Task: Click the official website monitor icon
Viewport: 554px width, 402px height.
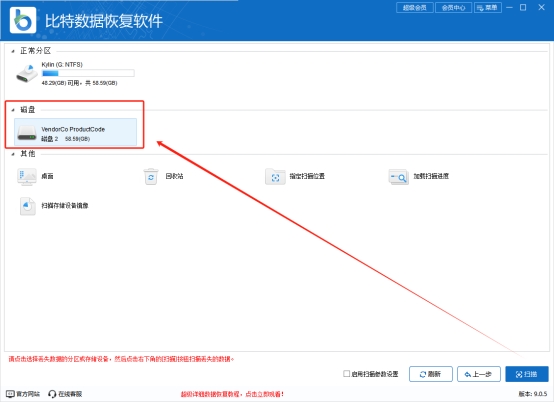Action: [10, 394]
